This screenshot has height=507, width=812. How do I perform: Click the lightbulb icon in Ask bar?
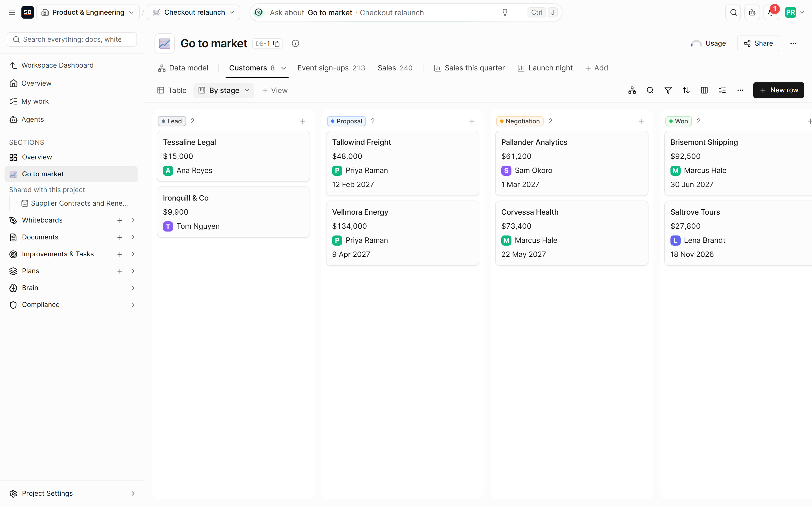point(505,12)
